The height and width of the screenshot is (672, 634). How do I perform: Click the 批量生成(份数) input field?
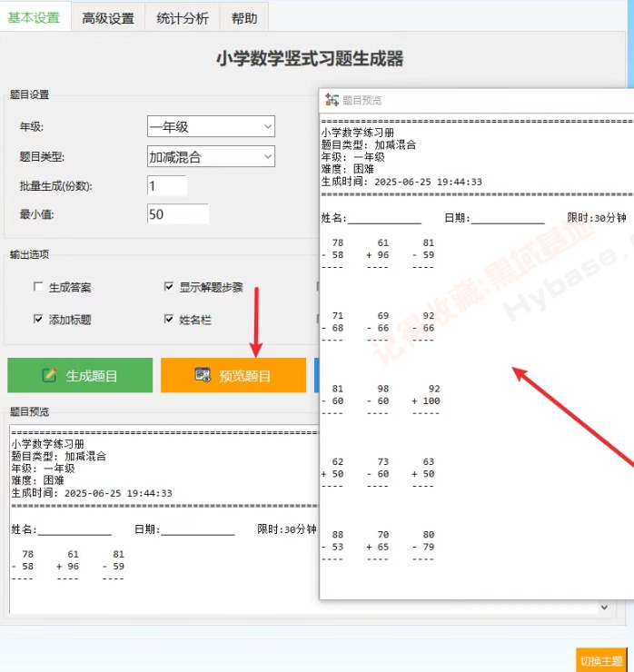pyautogui.click(x=167, y=185)
